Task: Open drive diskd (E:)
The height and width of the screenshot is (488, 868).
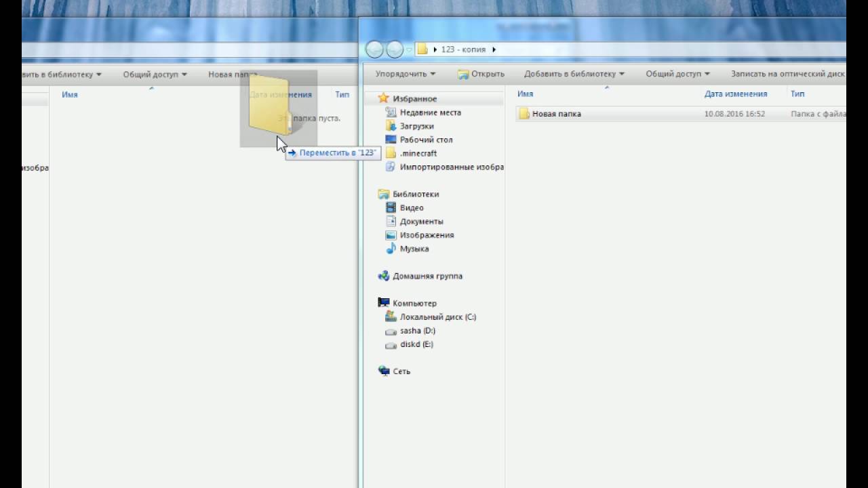Action: [x=416, y=344]
